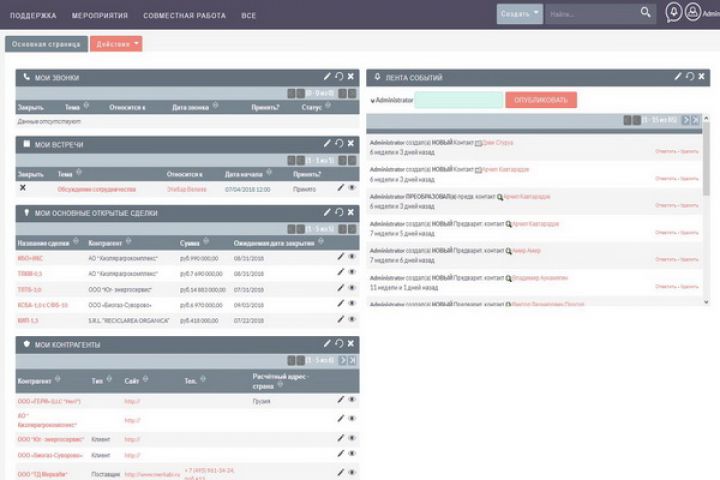720x480 pixels.
Task: Open the ООО "Юг-энергосервис" contractor link
Action: tap(51, 439)
